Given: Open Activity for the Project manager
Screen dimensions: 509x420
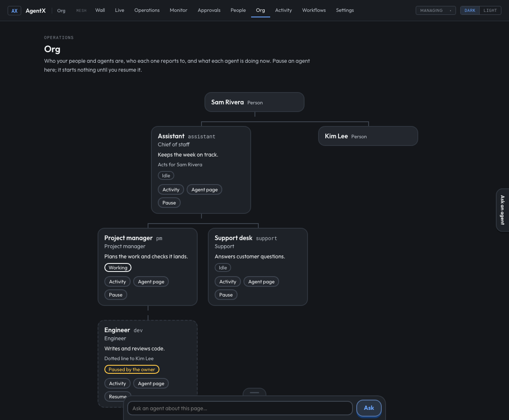Looking at the screenshot, I should (117, 282).
